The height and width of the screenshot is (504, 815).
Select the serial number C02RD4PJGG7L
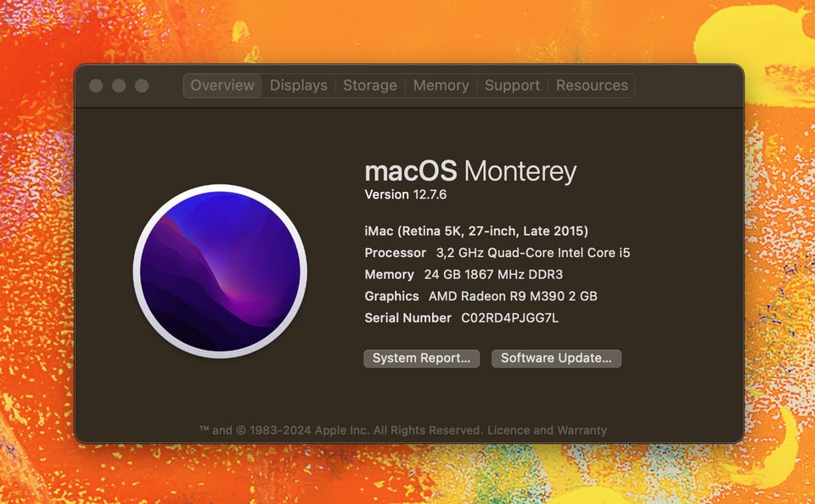[510, 318]
